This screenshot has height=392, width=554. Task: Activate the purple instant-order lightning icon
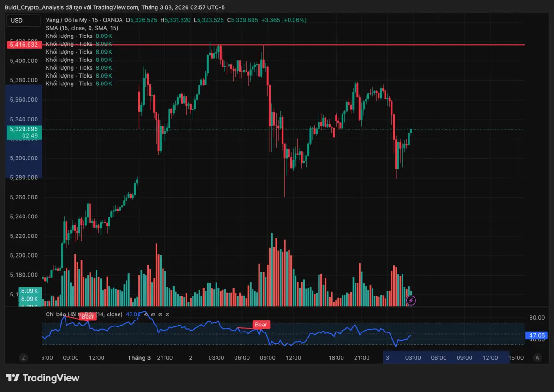pyautogui.click(x=411, y=301)
